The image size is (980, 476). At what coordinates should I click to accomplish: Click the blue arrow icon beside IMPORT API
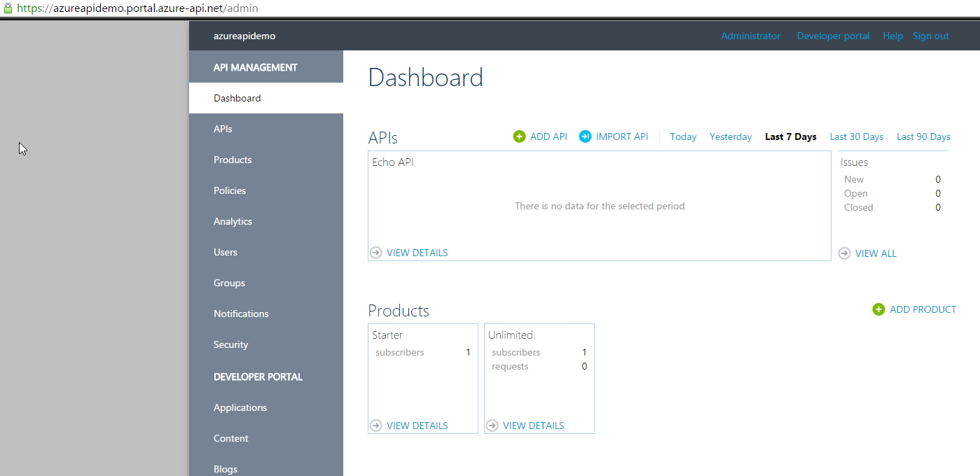tap(585, 136)
